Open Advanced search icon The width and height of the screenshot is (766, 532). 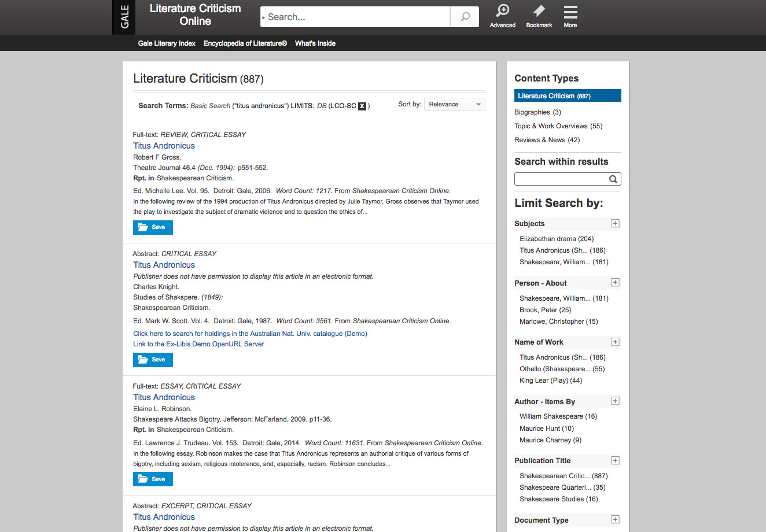tap(502, 16)
